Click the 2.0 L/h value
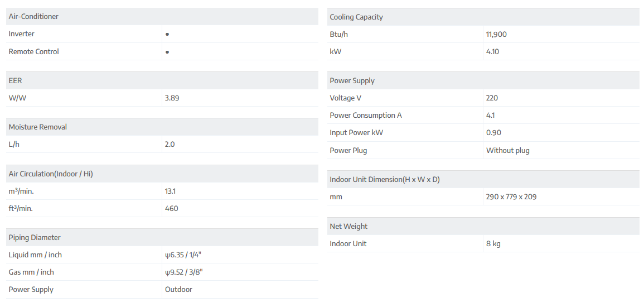 170,144
